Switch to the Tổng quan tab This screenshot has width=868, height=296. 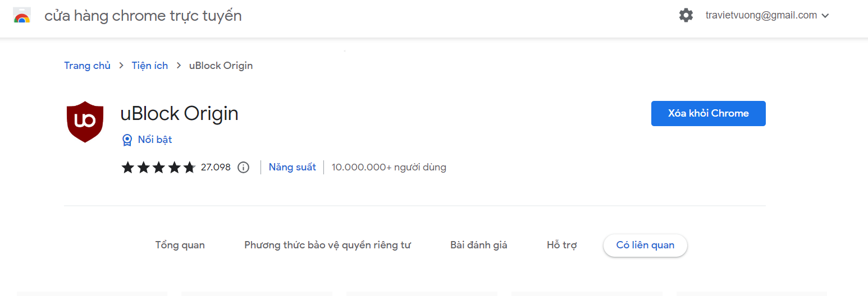coord(180,245)
